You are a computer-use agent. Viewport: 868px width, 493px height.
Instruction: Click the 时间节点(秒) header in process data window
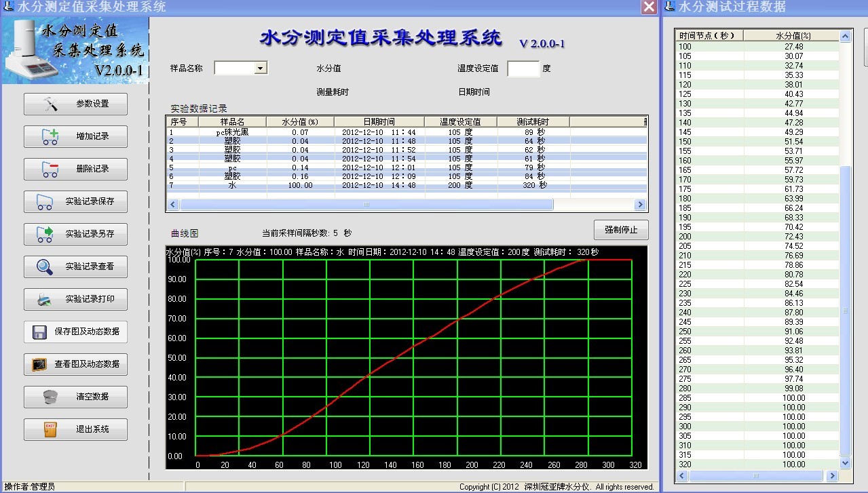click(710, 35)
